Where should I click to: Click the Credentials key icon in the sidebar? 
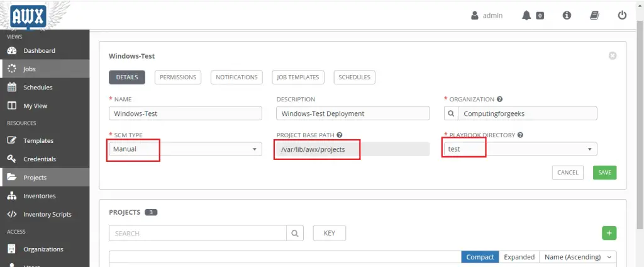pyautogui.click(x=12, y=159)
